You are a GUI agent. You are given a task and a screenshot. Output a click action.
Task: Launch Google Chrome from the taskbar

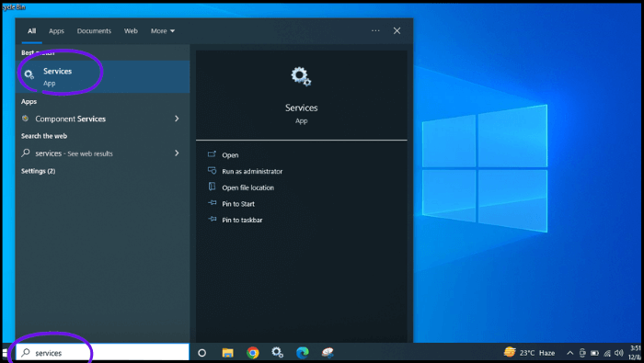coord(253,353)
